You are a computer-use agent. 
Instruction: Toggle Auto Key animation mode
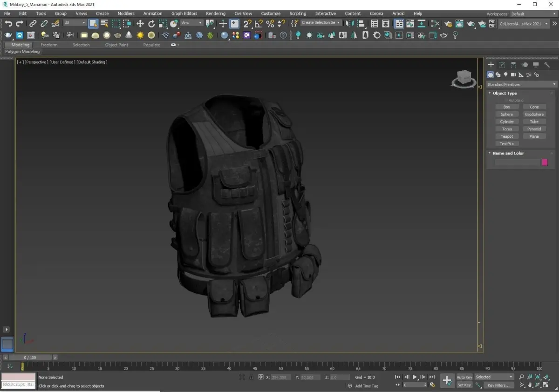(x=464, y=377)
